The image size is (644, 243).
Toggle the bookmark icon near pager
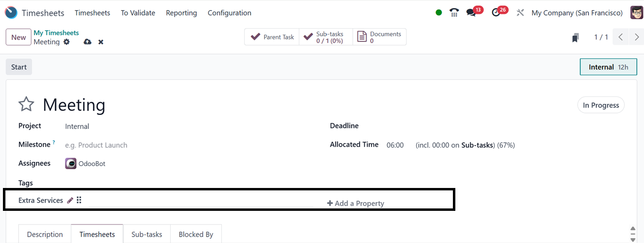click(x=576, y=37)
